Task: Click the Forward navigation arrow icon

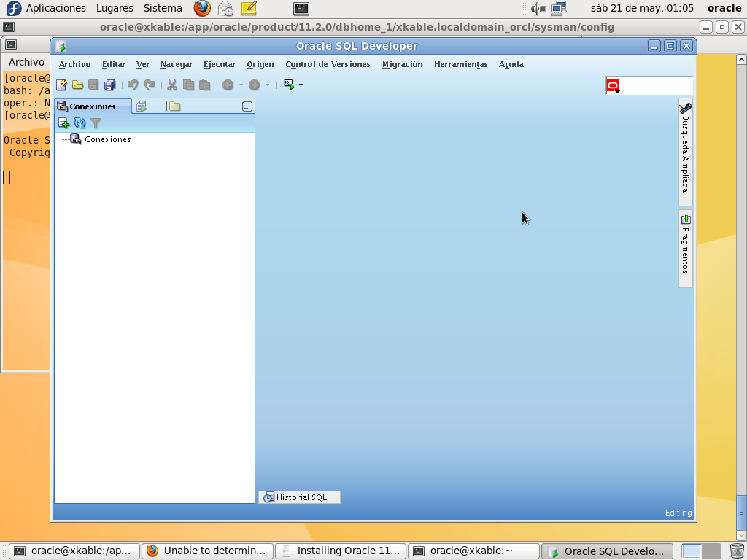Action: coord(255,85)
